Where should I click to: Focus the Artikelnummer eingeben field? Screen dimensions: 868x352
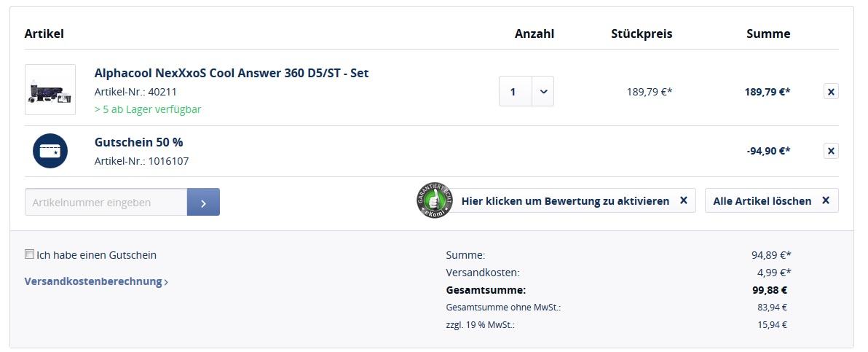coord(106,202)
